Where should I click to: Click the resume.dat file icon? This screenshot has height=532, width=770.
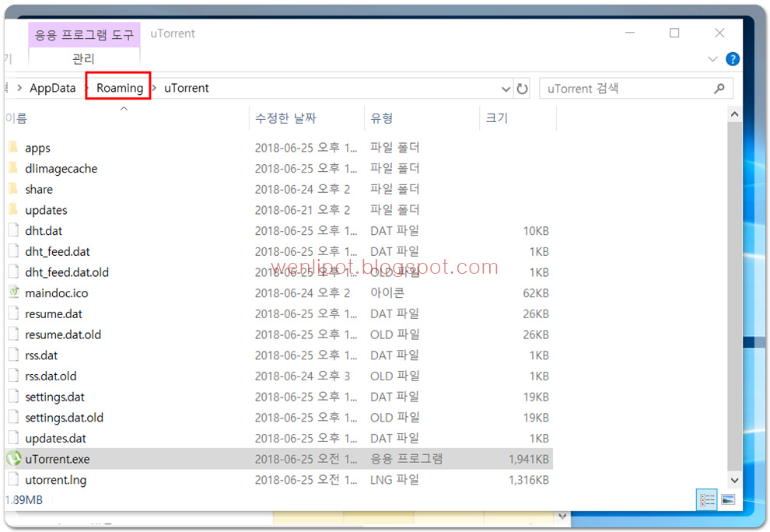click(x=14, y=313)
